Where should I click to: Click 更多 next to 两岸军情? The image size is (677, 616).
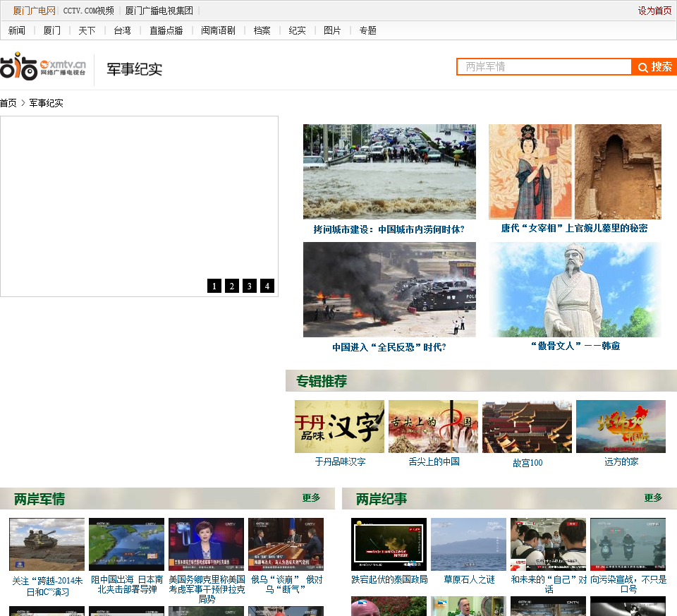pos(311,498)
